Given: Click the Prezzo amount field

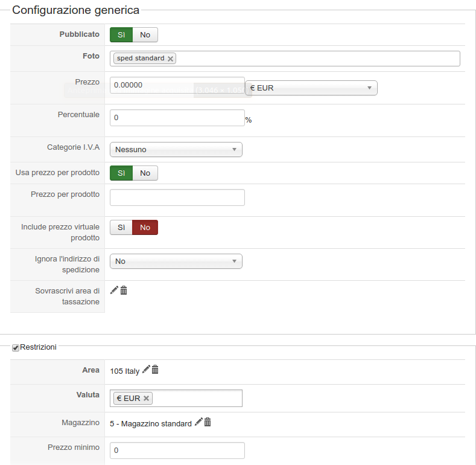Looking at the screenshot, I should click(x=177, y=85).
